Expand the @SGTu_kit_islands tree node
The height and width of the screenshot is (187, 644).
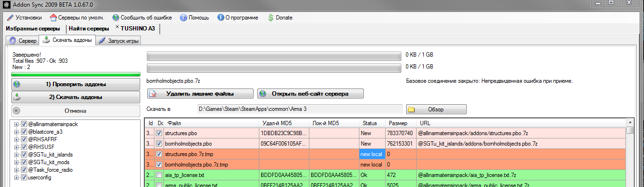tap(17, 155)
